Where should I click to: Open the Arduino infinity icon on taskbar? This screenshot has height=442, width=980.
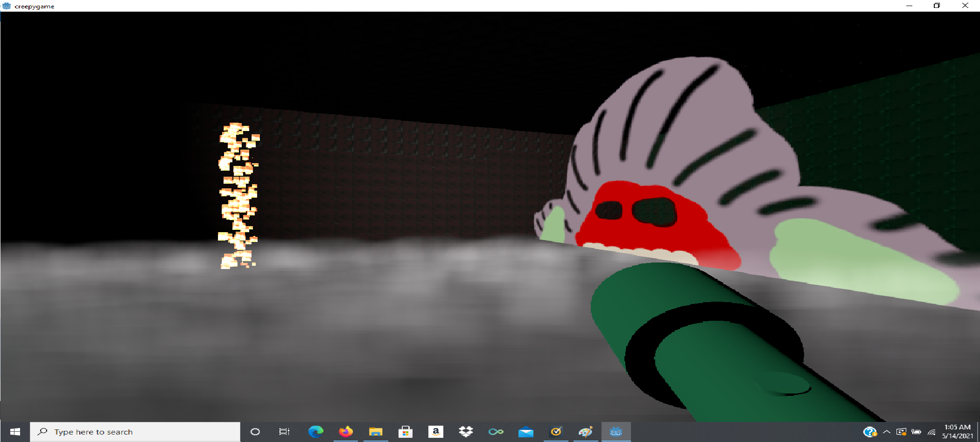click(496, 432)
